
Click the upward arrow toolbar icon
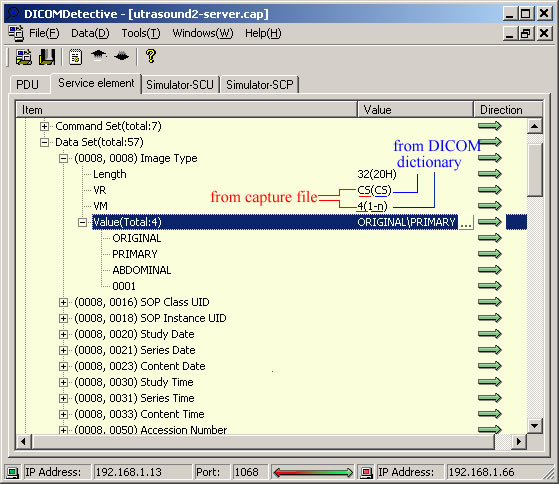99,56
